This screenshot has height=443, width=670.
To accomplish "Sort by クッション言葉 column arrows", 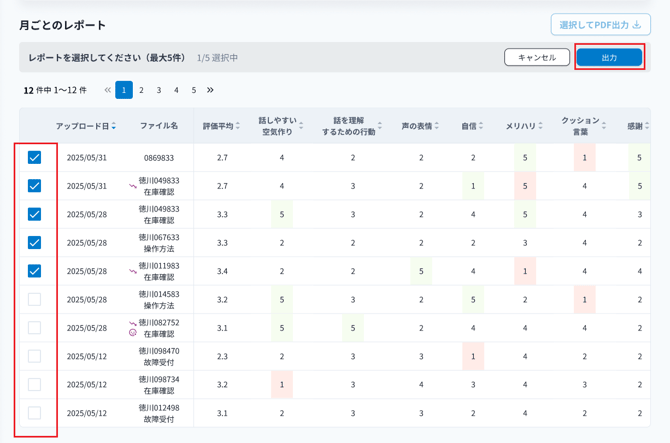I will (604, 126).
